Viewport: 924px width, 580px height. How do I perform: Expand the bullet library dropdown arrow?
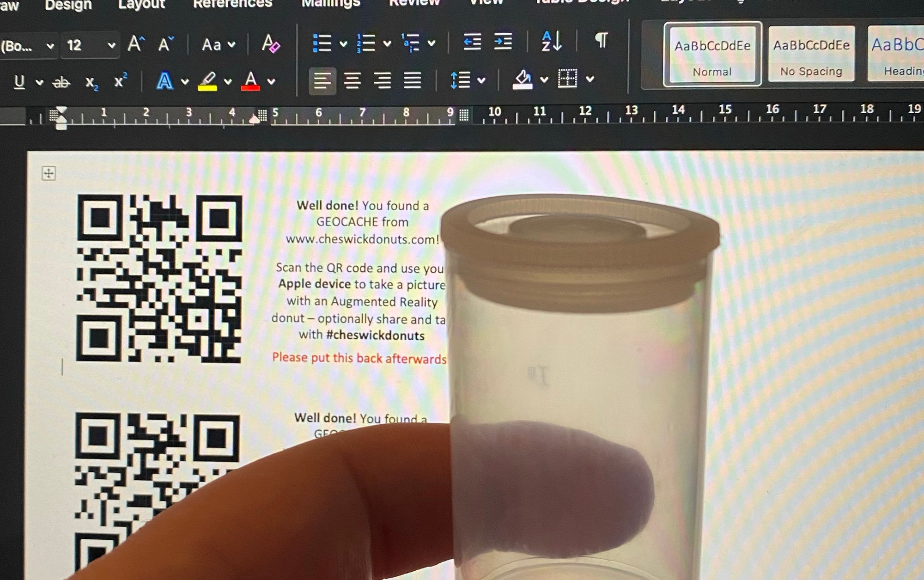[343, 44]
